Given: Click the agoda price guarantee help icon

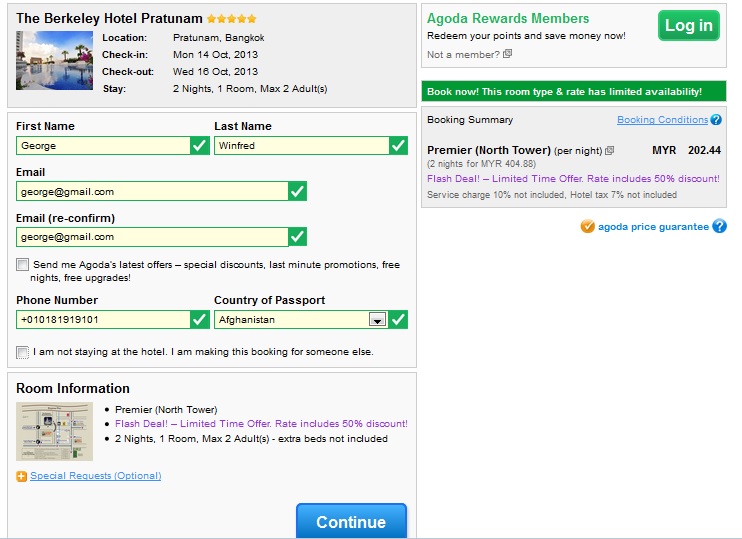Looking at the screenshot, I should click(x=719, y=226).
